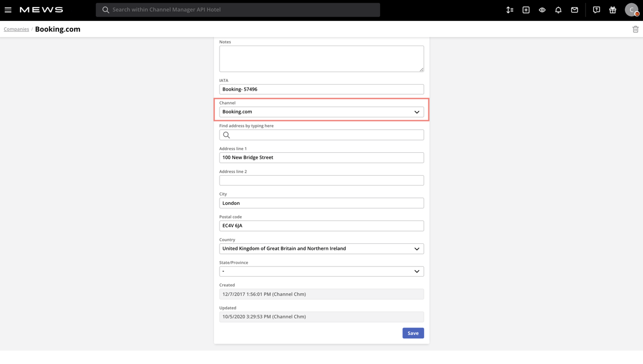643x364 pixels.
Task: Go back to the Companies page
Action: point(16,29)
